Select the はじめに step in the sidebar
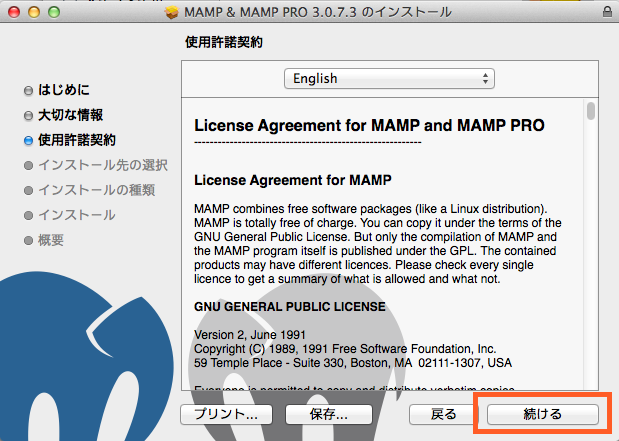 click(x=63, y=90)
